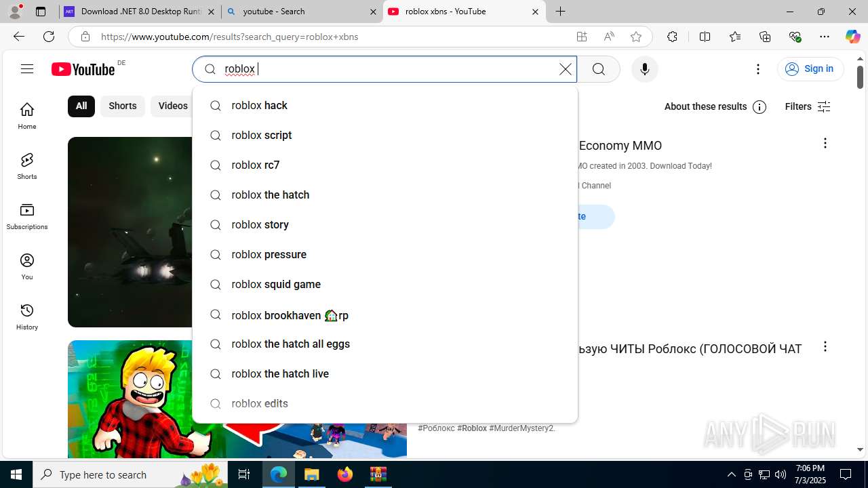Launch Firefox from the taskbar
Screen dimensions: 868x488
[345, 474]
